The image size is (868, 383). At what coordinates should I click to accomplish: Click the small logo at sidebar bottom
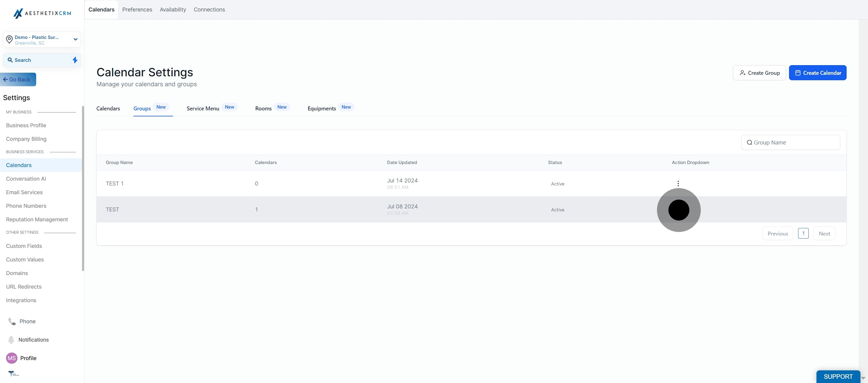click(x=13, y=374)
